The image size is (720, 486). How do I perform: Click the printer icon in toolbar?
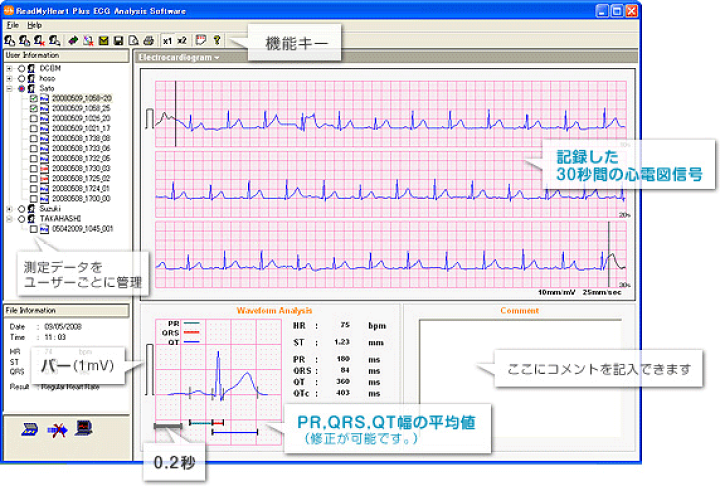[x=148, y=41]
